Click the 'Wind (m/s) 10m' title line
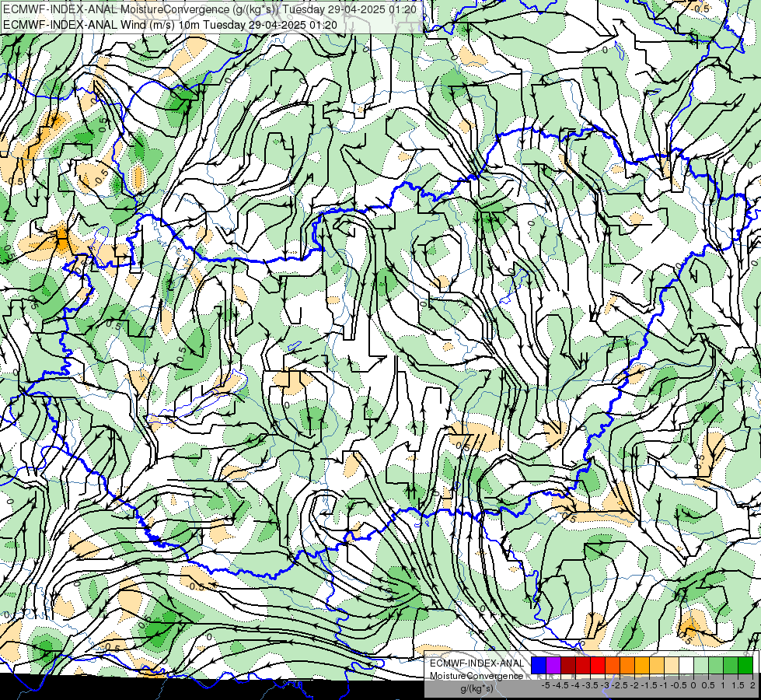The image size is (761, 700). [x=170, y=25]
